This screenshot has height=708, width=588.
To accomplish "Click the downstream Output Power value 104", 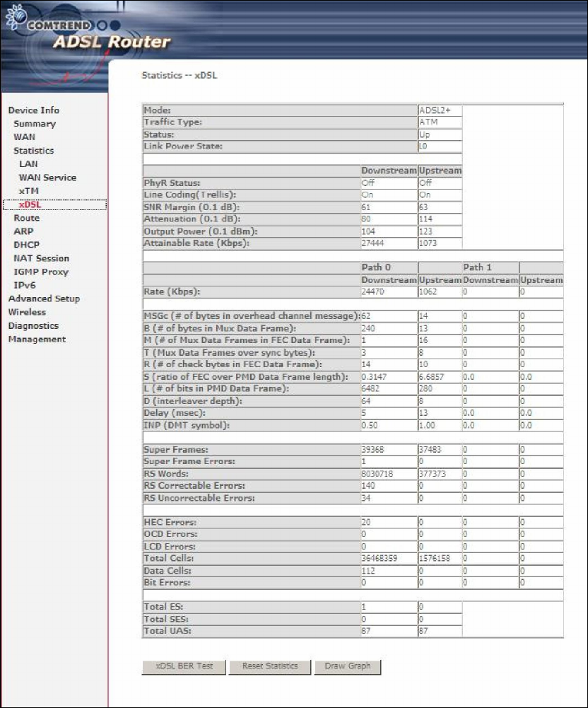I will pyautogui.click(x=368, y=231).
